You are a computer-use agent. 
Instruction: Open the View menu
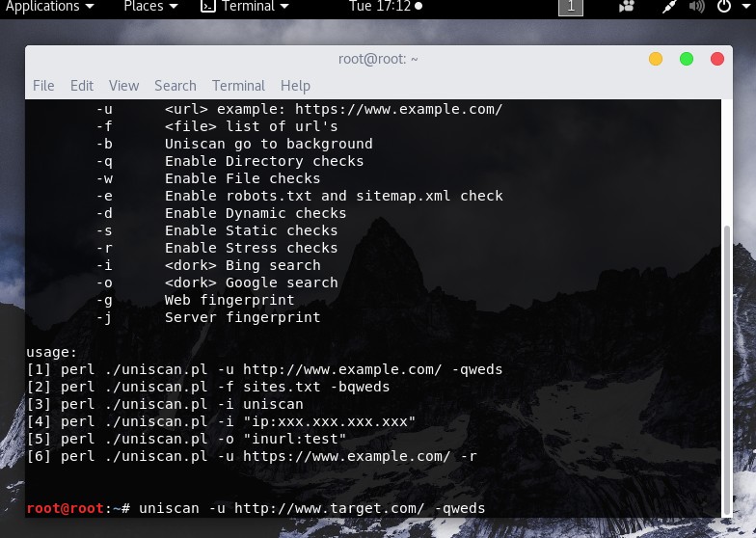123,86
